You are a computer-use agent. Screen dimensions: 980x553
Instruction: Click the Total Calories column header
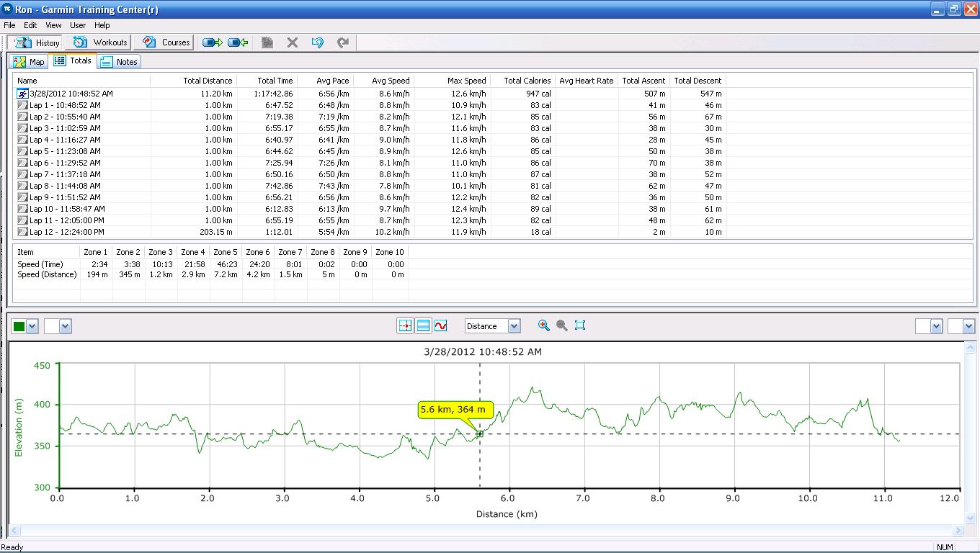tap(522, 81)
